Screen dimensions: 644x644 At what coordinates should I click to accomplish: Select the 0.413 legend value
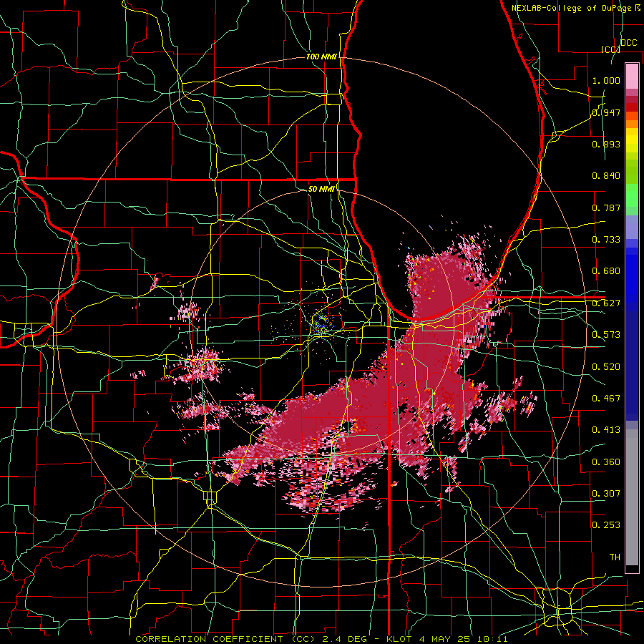pyautogui.click(x=606, y=430)
